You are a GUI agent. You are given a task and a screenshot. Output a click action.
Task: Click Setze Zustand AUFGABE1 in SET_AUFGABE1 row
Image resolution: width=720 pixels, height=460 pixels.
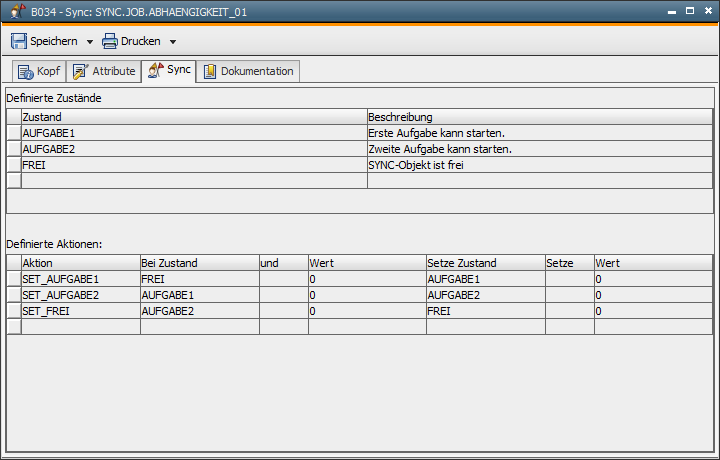coord(486,279)
